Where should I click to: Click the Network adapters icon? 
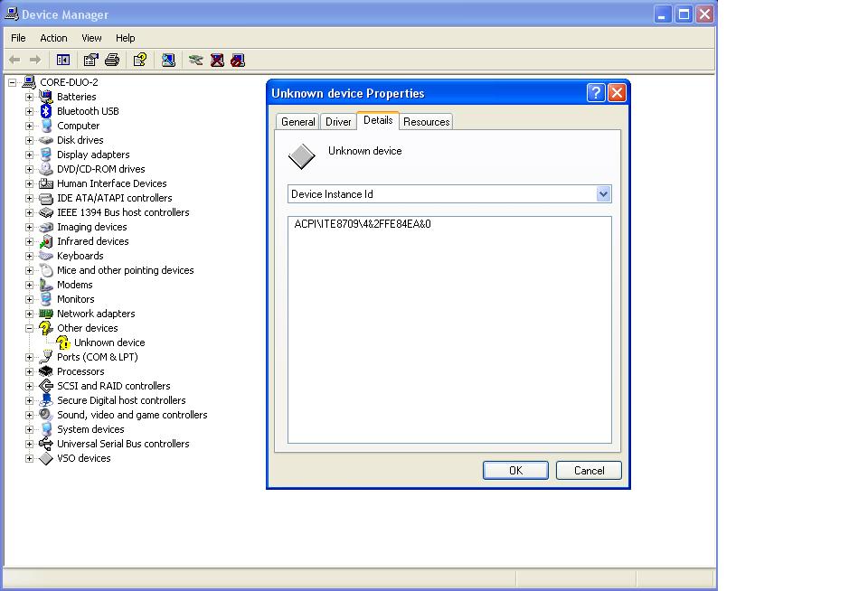click(46, 314)
